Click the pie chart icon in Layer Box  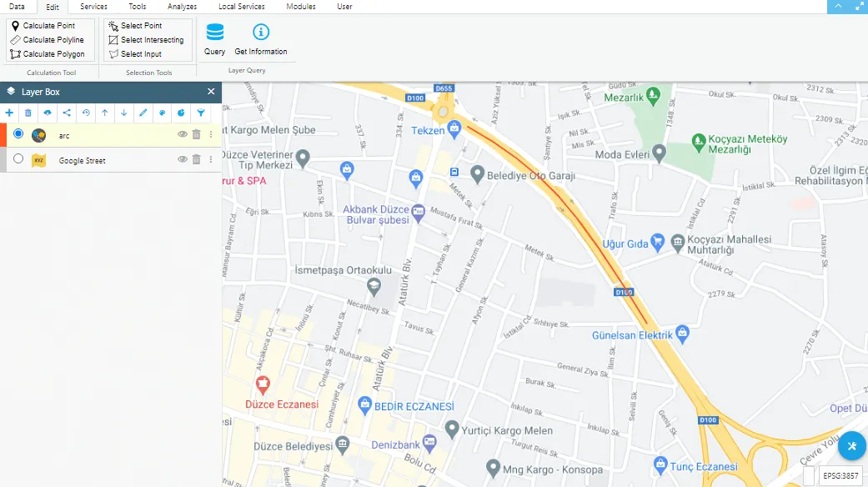point(181,113)
